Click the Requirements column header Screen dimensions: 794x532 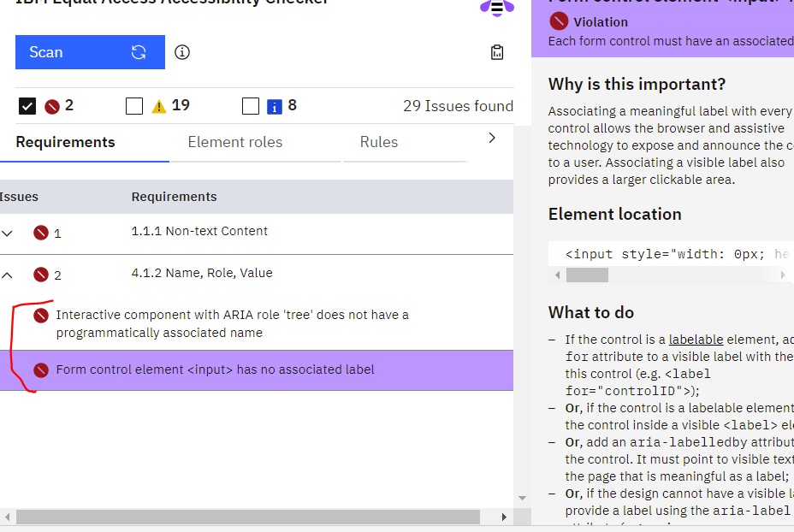point(175,197)
